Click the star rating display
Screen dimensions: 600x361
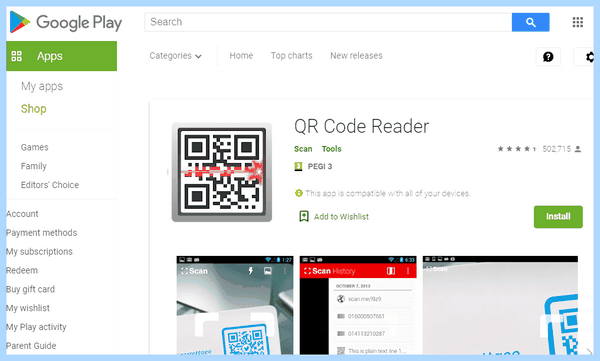tap(518, 149)
